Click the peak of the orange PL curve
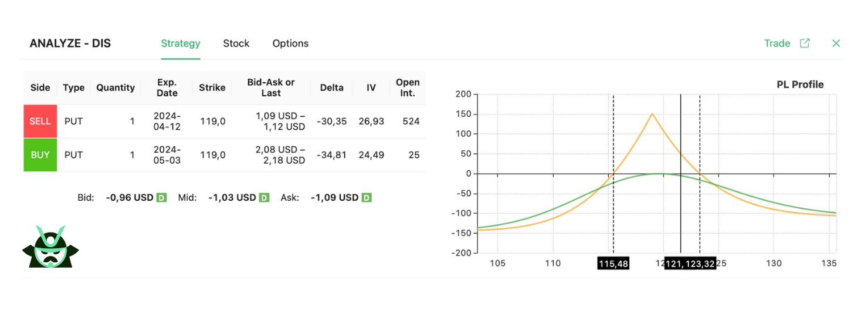 tap(652, 114)
